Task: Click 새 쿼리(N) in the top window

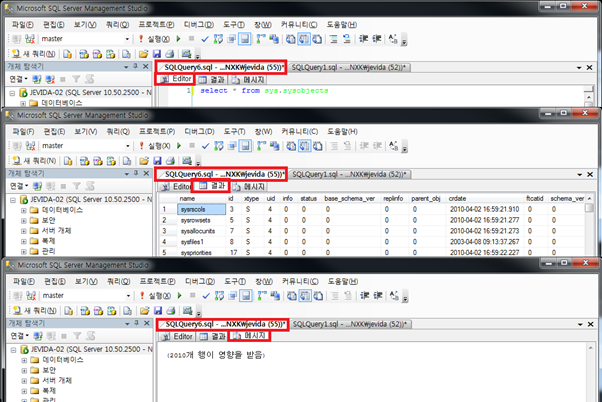Action: pyautogui.click(x=33, y=54)
